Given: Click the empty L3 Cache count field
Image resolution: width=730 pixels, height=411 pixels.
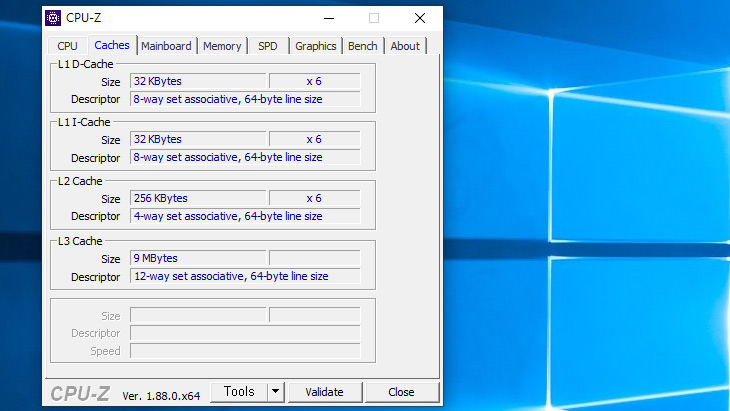Looking at the screenshot, I should point(315,258).
